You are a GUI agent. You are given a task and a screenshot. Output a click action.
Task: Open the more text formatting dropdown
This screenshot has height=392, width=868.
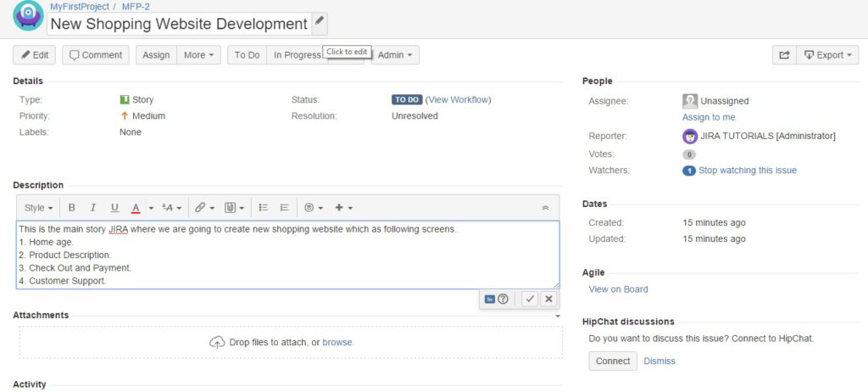(x=171, y=208)
